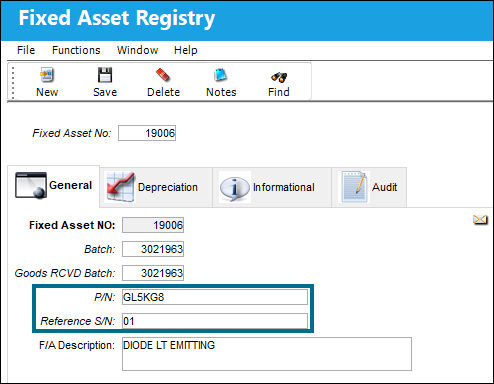Click the toolbar drag handle dots
Screen dimensions: 494x384
tap(13, 83)
